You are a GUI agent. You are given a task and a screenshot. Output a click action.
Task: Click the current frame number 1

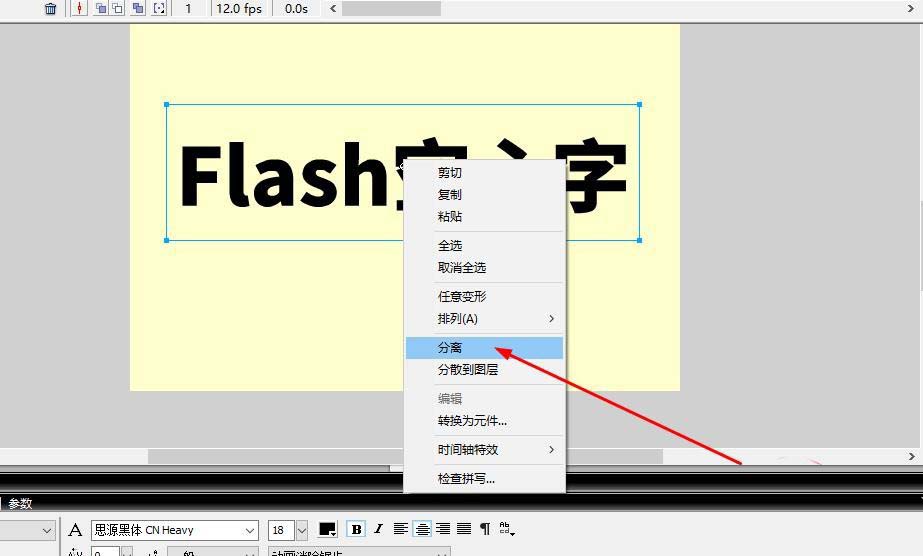(x=188, y=8)
